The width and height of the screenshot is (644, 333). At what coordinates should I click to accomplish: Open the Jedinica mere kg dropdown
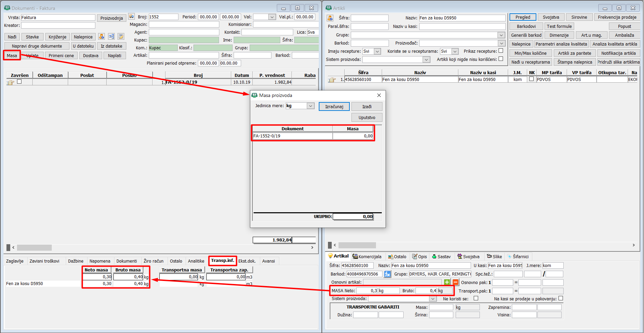[x=311, y=106]
